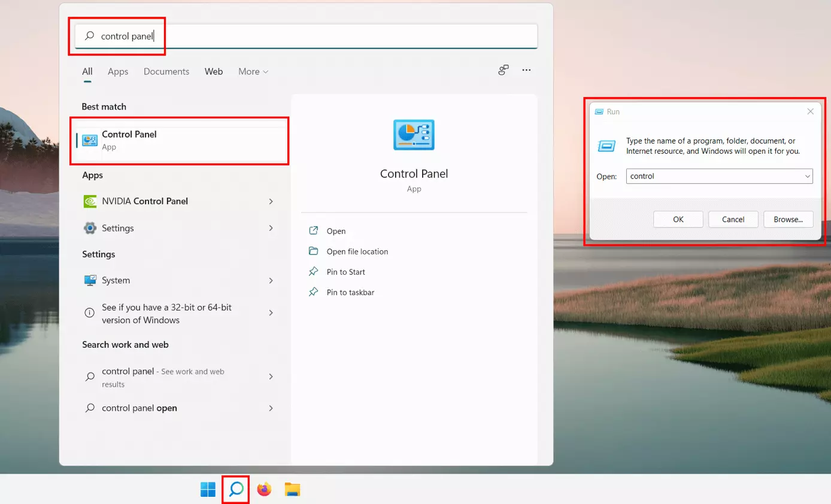Screen dimensions: 831x504
Task: Select the All search tab
Action: (87, 71)
